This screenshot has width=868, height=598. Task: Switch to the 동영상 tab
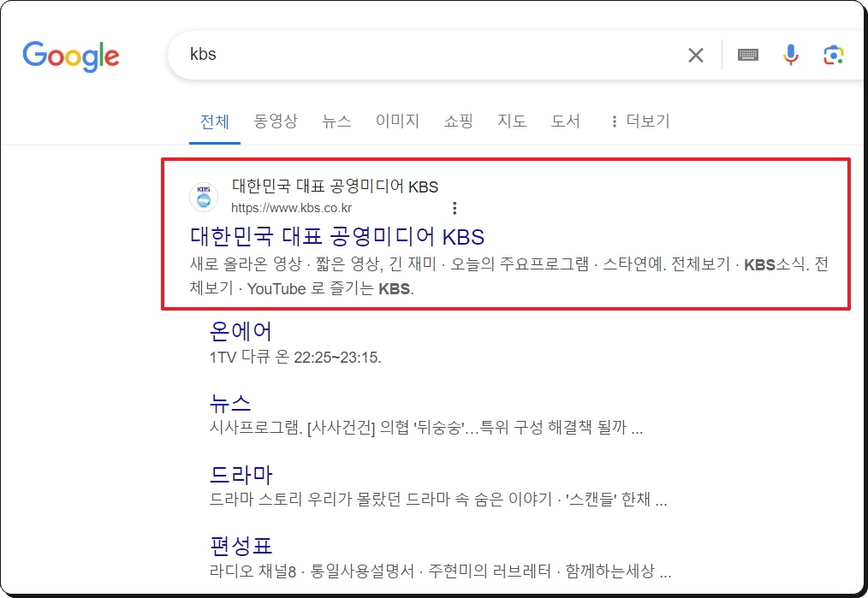point(276,121)
